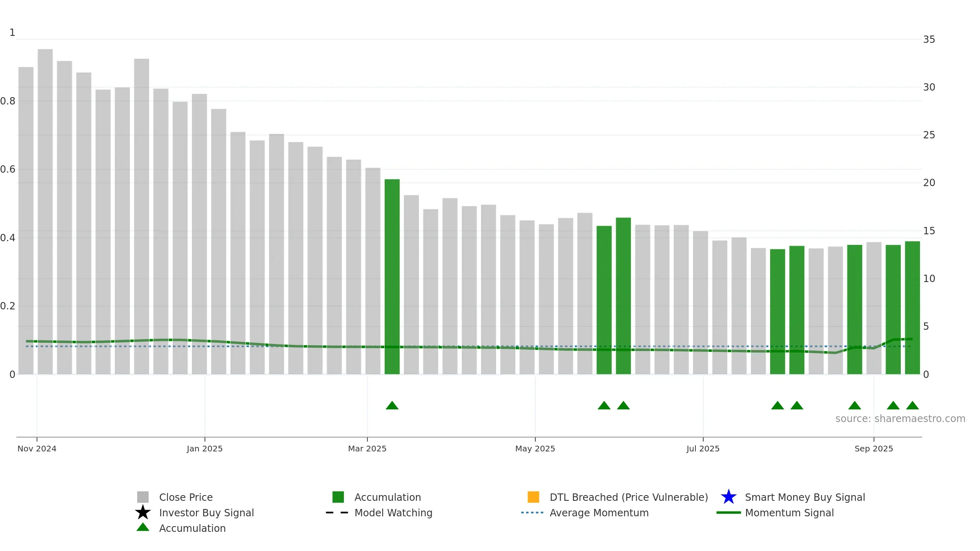The image size is (980, 551).
Task: Click the 'Sep 2025' axis label
Action: 874,449
